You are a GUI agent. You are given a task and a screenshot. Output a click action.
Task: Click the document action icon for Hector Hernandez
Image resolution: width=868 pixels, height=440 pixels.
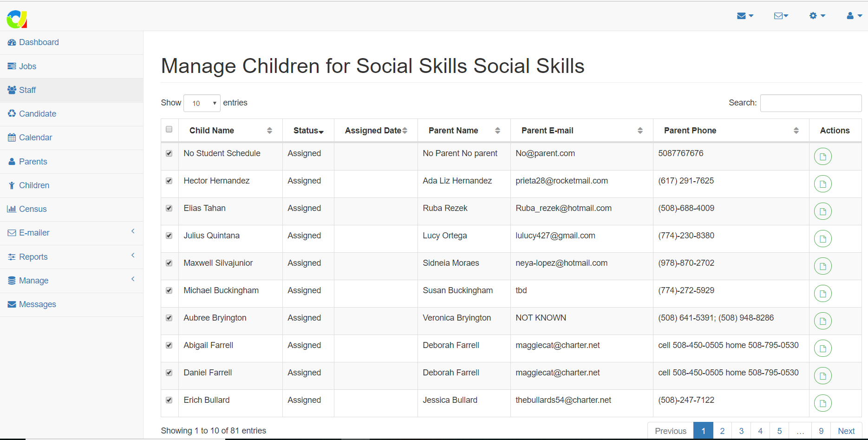(x=822, y=184)
